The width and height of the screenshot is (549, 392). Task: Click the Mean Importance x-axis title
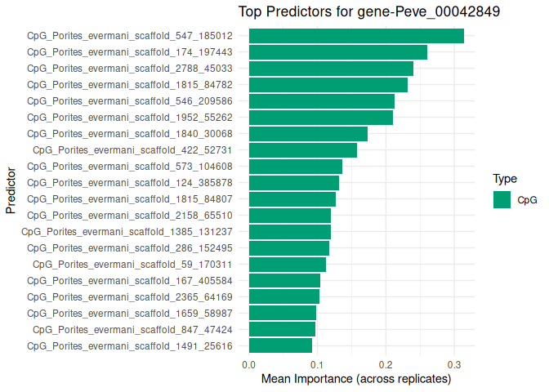(x=355, y=379)
